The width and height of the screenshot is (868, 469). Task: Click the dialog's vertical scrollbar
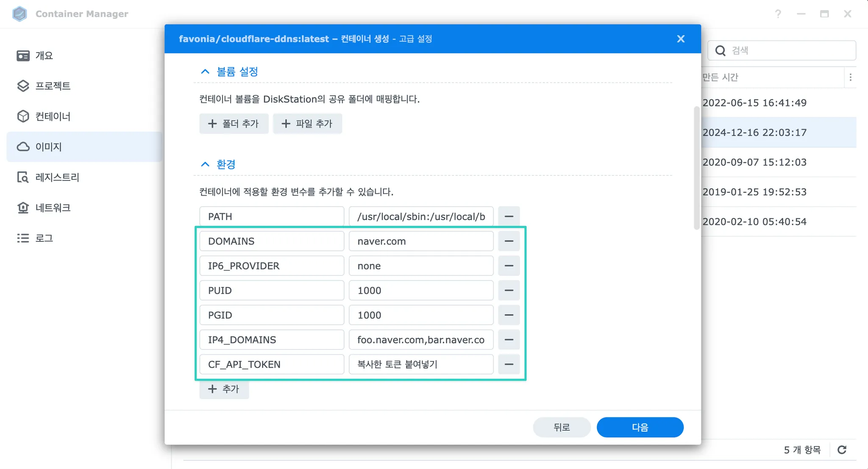pos(696,168)
